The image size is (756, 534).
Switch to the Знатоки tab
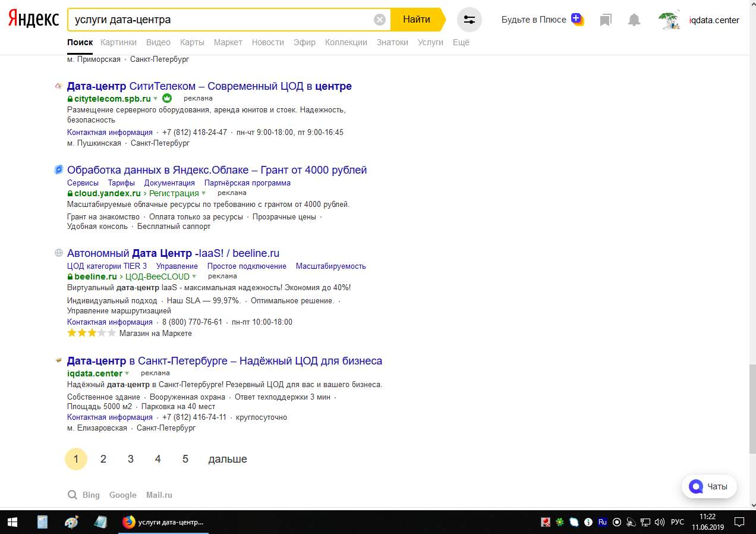tap(392, 42)
